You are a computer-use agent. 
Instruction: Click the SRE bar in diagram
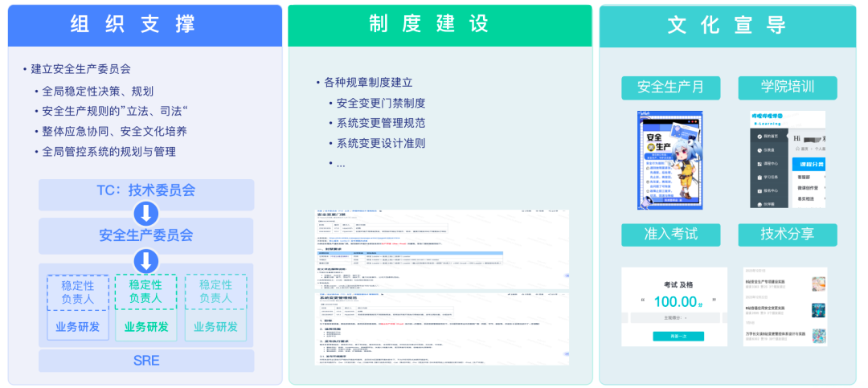146,361
